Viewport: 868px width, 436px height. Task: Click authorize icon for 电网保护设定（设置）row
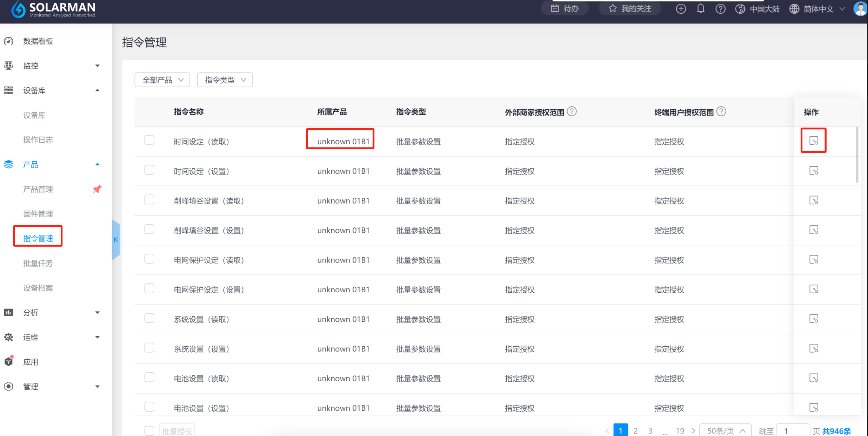pyautogui.click(x=813, y=289)
